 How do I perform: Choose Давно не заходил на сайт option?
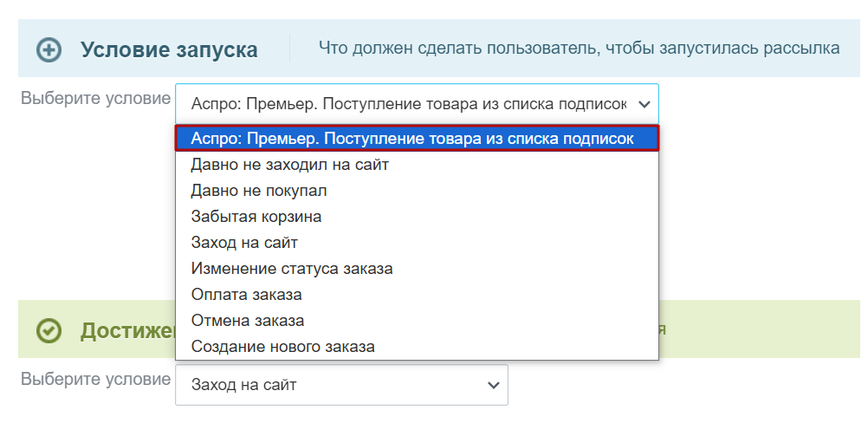coord(417,165)
